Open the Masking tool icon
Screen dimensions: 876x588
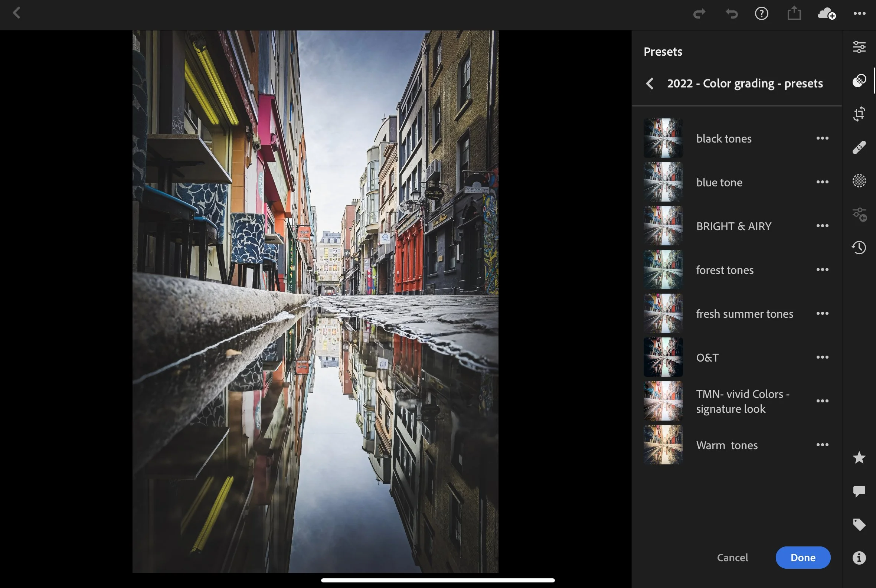(x=859, y=181)
